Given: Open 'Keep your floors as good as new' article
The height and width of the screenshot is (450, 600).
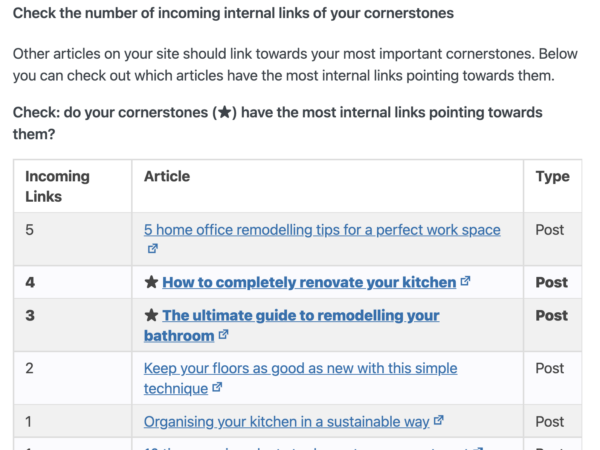Looking at the screenshot, I should [x=300, y=378].
